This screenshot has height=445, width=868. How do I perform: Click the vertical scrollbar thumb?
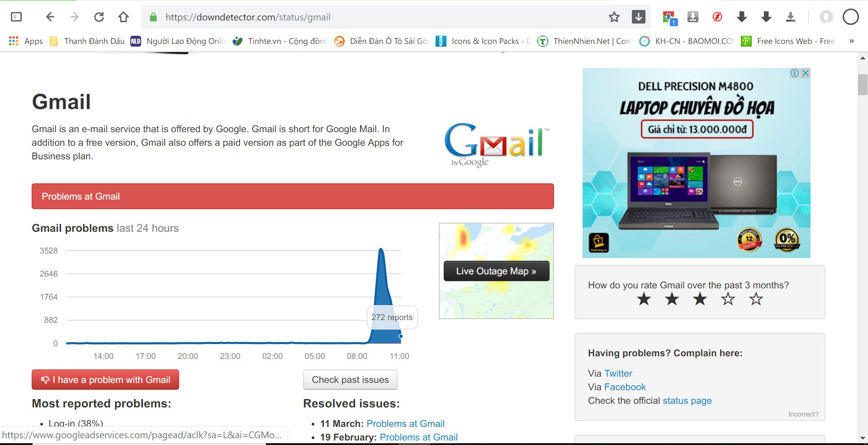863,85
